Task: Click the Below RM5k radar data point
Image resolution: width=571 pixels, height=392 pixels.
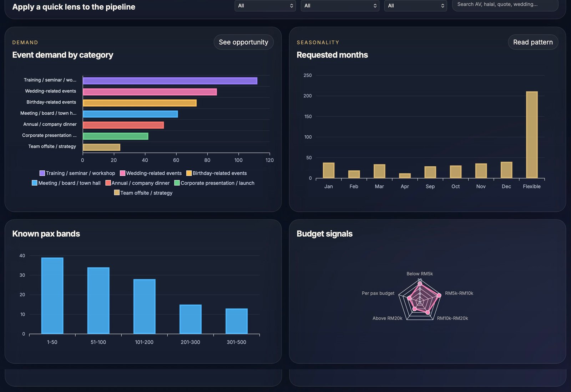Action: pyautogui.click(x=420, y=284)
